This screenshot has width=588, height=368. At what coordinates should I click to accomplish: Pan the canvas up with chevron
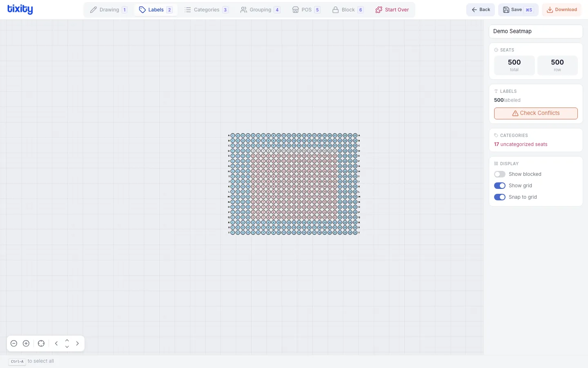coord(67,340)
